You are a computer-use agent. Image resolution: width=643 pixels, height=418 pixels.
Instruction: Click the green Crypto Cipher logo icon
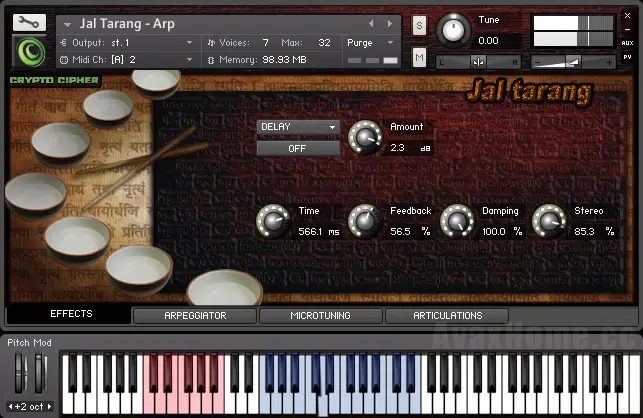[31, 51]
